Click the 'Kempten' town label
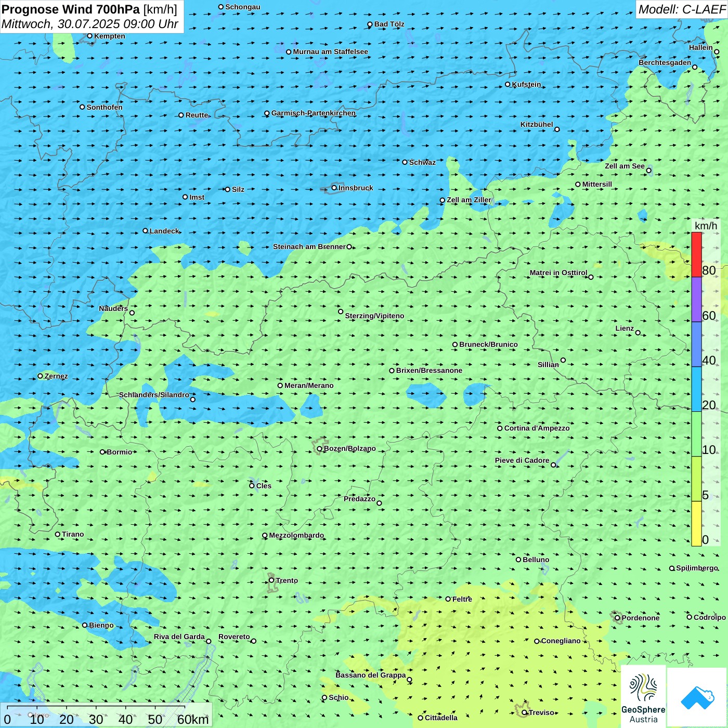Image resolution: width=728 pixels, height=728 pixels. [110, 36]
